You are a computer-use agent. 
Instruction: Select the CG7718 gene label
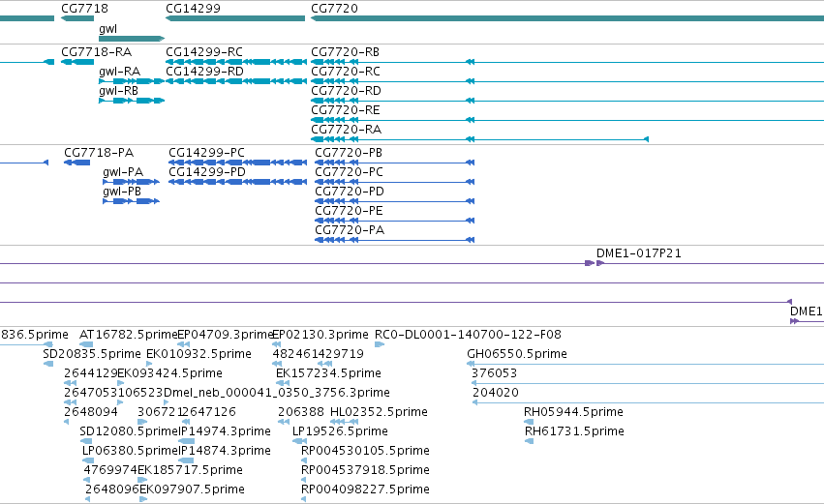click(x=84, y=9)
